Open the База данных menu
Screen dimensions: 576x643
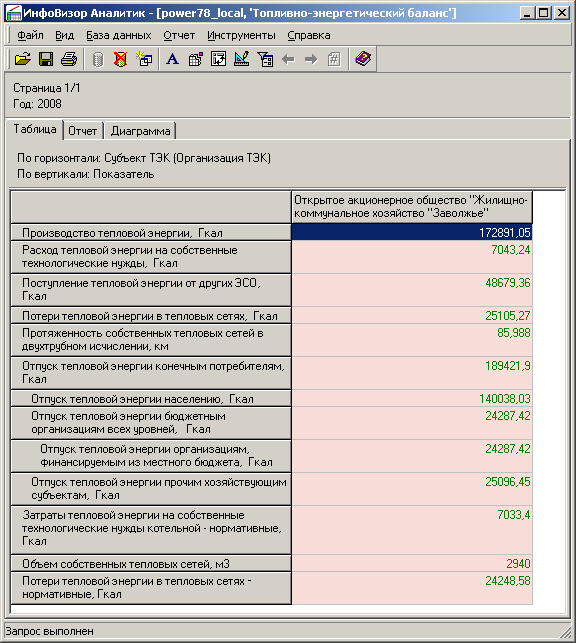118,36
